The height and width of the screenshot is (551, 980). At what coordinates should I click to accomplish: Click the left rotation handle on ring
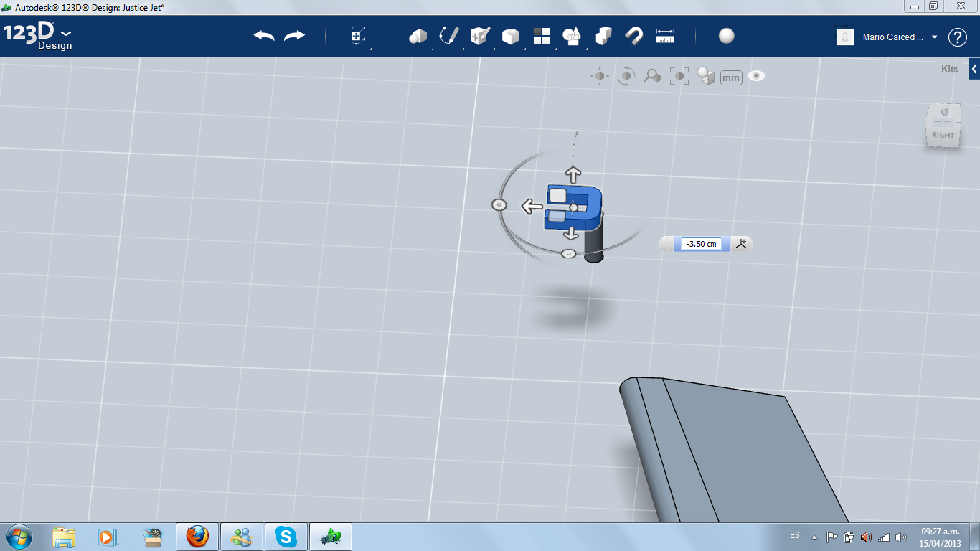(499, 205)
